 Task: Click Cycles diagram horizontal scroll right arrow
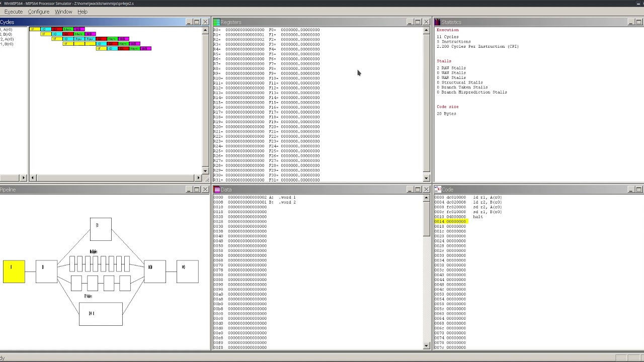pos(198,177)
